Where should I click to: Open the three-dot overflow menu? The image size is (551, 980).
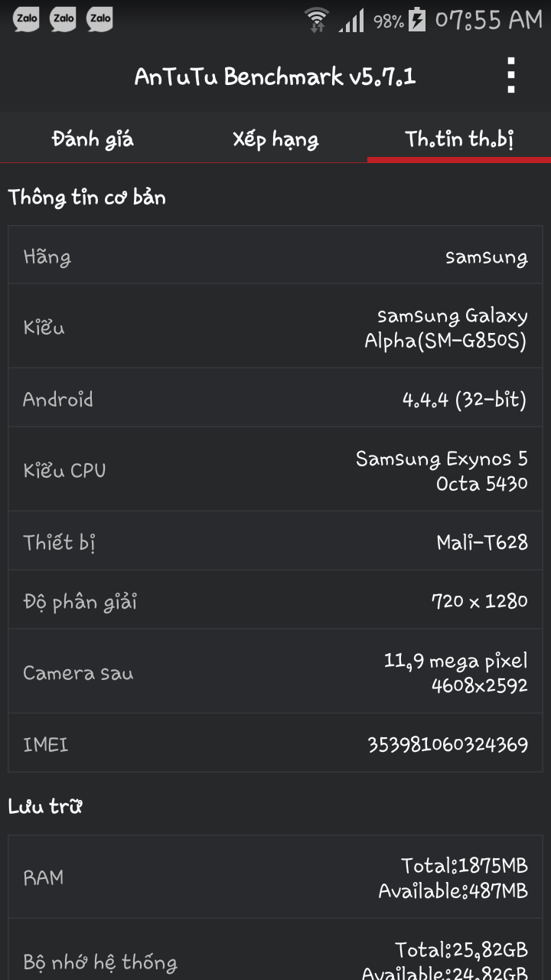tap(511, 76)
